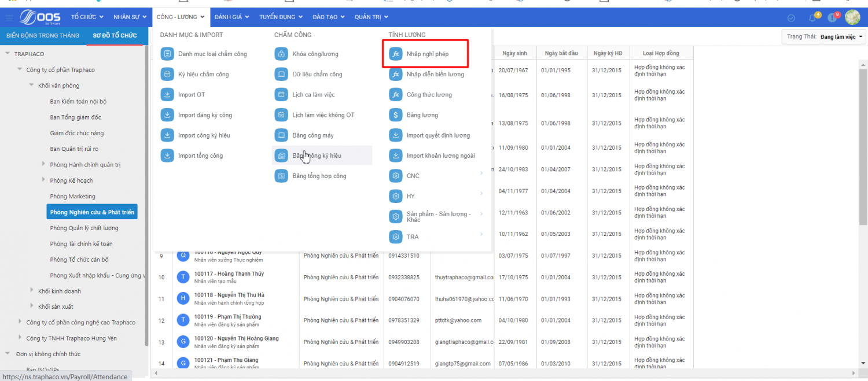Click Import công ký hiệu icon
The width and height of the screenshot is (868, 381).
(167, 135)
